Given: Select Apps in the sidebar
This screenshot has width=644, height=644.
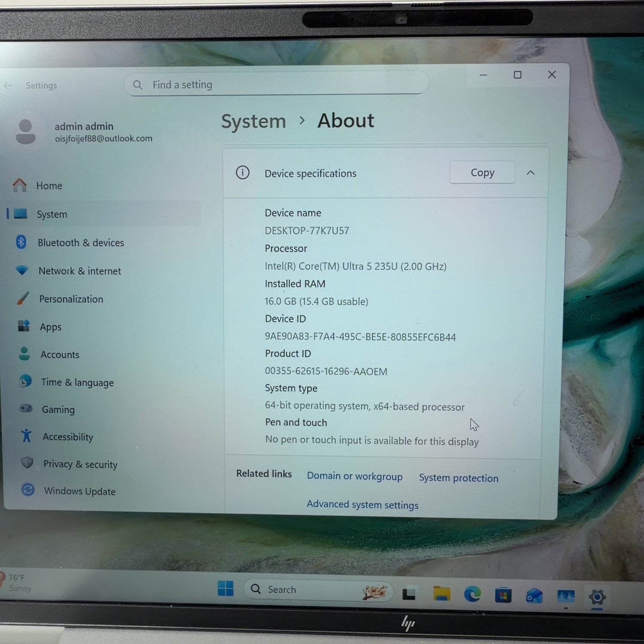Looking at the screenshot, I should 50,327.
